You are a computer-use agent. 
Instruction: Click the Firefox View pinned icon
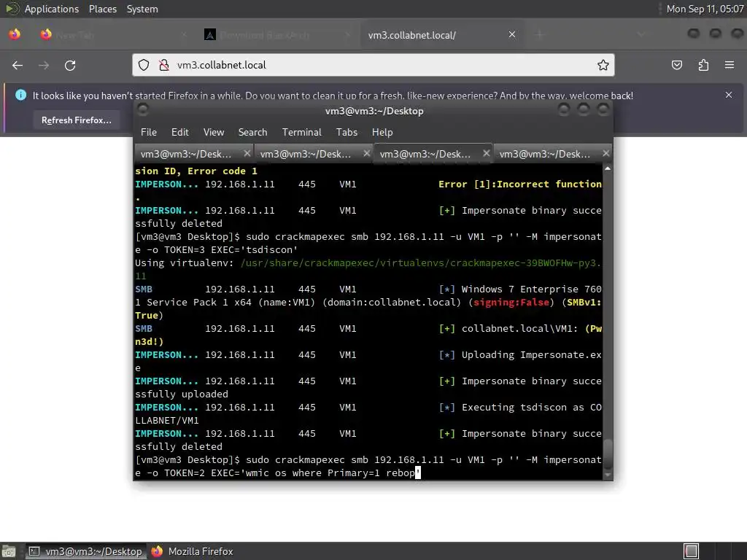15,34
